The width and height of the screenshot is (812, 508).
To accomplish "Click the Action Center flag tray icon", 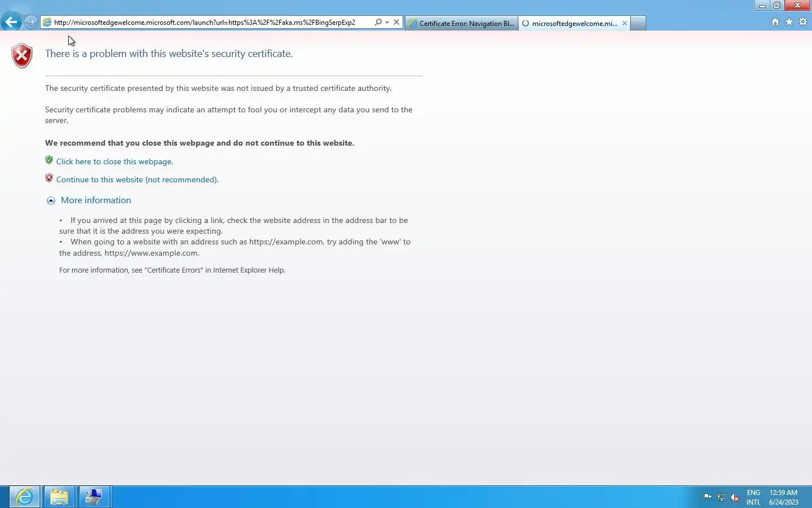I will [707, 497].
